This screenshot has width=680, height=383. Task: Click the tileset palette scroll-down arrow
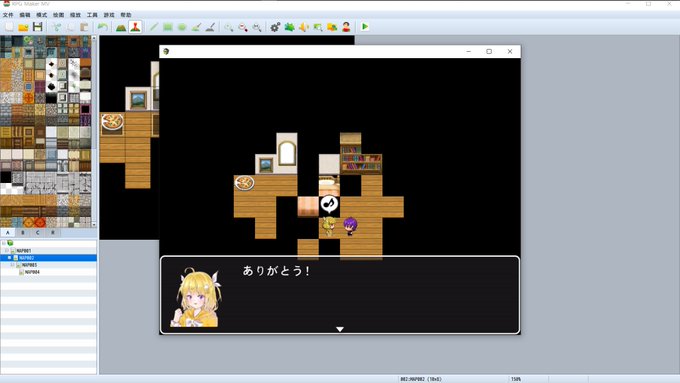(x=94, y=225)
